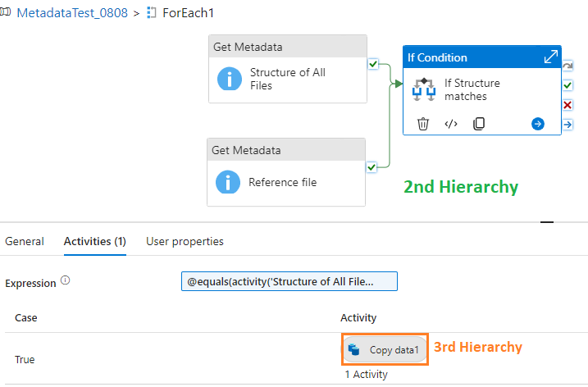This screenshot has height=387, width=588.
Task: Click the red failure output on If Condition
Action: point(567,105)
